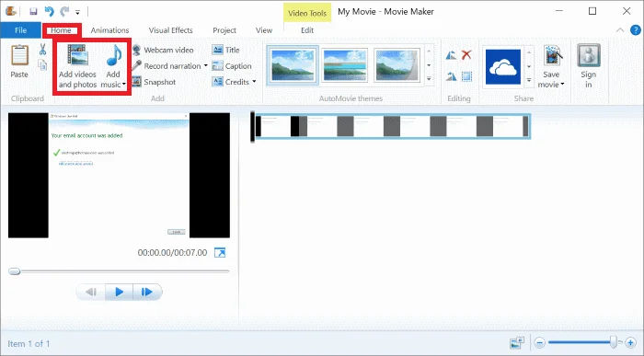The width and height of the screenshot is (644, 356).
Task: Click the preview seek bar handle
Action: [15, 271]
